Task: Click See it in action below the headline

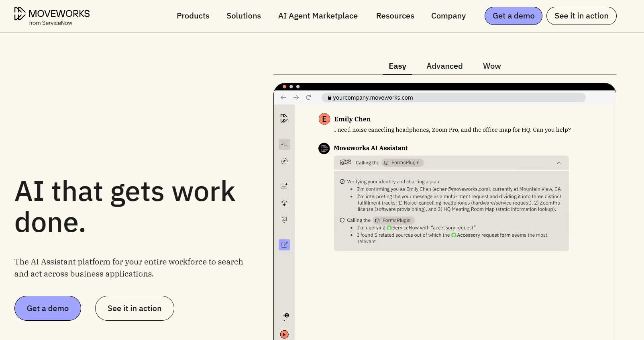Action: [135, 308]
